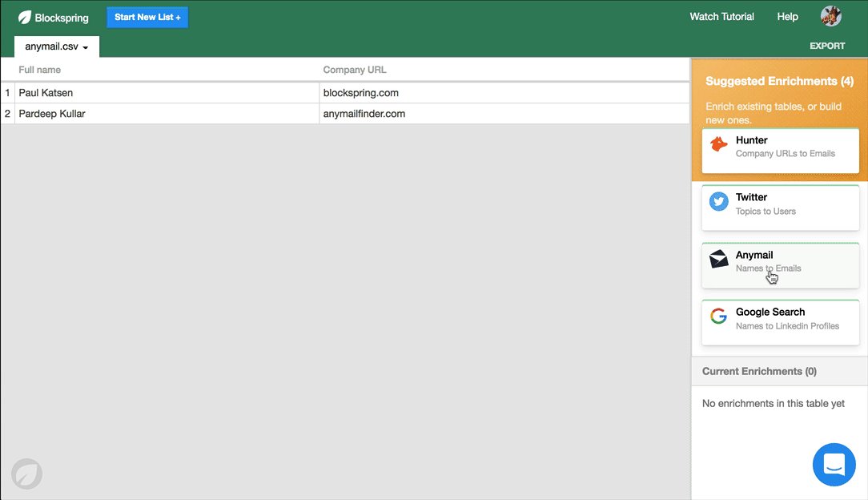
Task: Select the anymailfinder.com cell
Action: (504, 114)
